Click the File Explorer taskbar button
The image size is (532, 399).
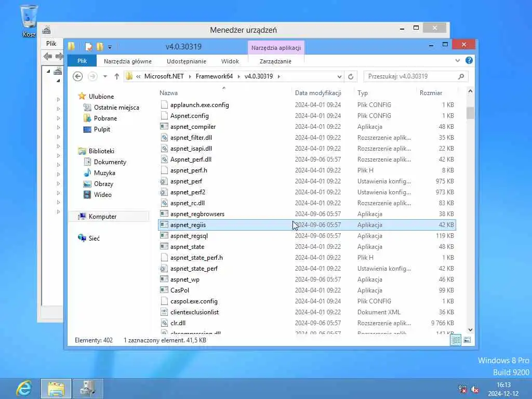(x=56, y=389)
